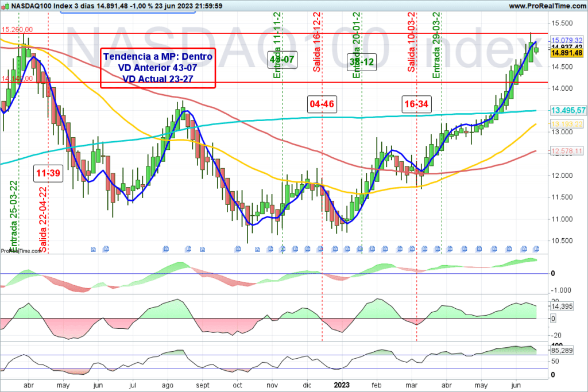Image resolution: width=588 pixels, height=392 pixels.
Task: Select the Entrada 20-01-23 vertical marker label
Action: click(357, 45)
